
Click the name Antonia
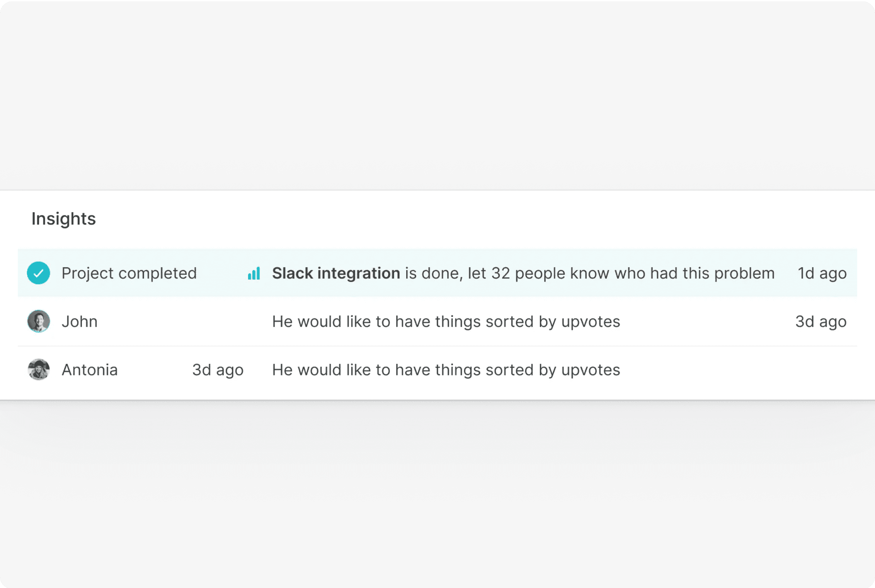click(90, 370)
